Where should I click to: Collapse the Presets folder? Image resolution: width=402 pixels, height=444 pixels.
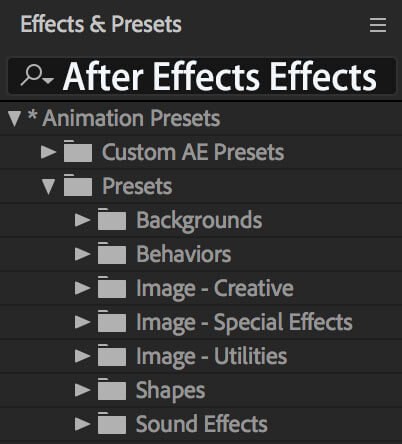coord(49,186)
